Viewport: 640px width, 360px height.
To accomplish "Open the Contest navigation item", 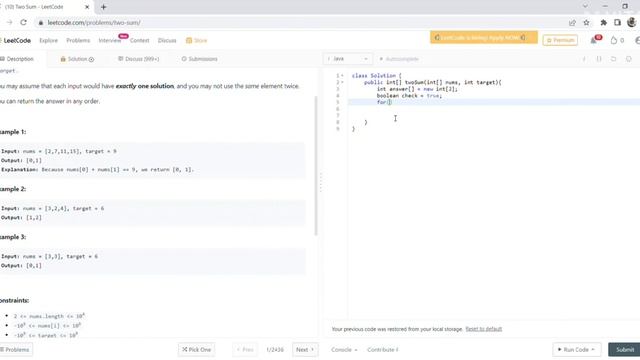I will (x=140, y=40).
